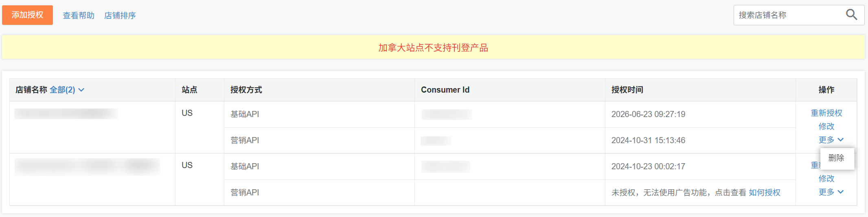Expand 更多 menu for second store
Image resolution: width=868 pixels, height=217 pixels.
pos(831,192)
